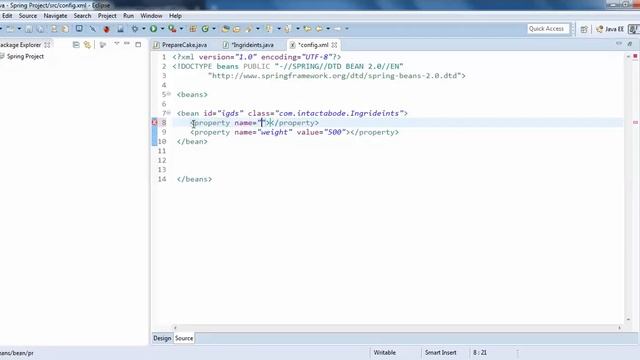
Task: Open the Project menu
Action: 107,16
